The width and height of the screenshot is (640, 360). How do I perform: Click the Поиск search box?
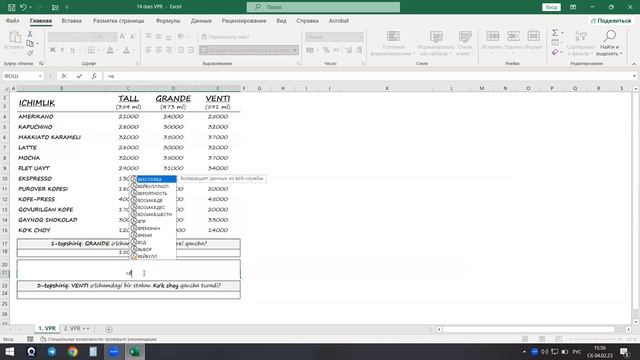323,7
